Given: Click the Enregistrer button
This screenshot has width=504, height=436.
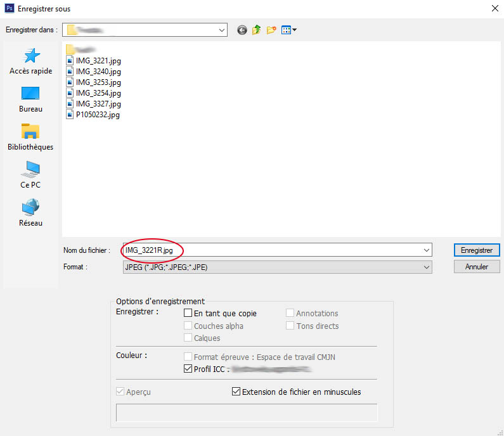Looking at the screenshot, I should point(477,250).
